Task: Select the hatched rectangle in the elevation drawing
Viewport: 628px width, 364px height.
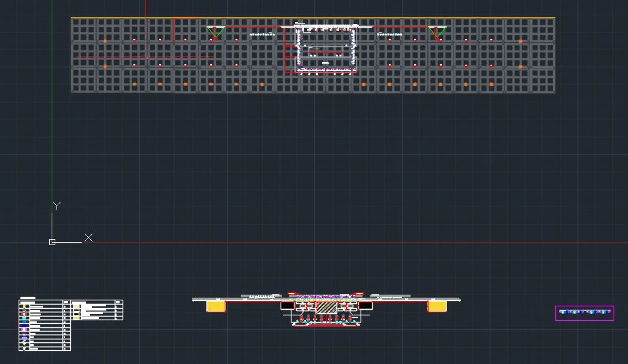Action: tap(326, 308)
